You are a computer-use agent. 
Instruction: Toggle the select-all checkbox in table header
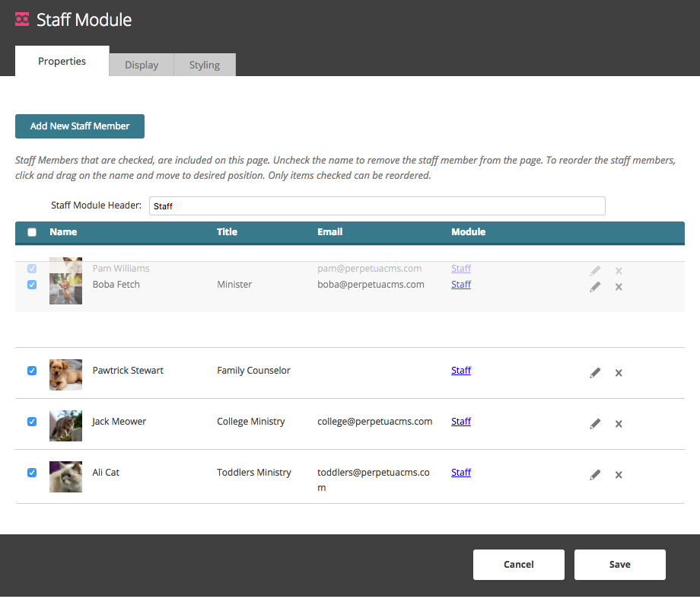pyautogui.click(x=32, y=232)
